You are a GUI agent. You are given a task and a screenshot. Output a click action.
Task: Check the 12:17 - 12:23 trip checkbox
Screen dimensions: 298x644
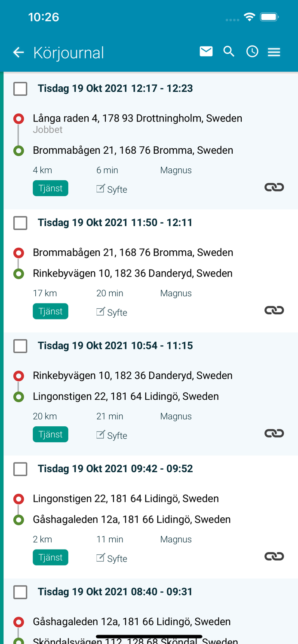[20, 89]
